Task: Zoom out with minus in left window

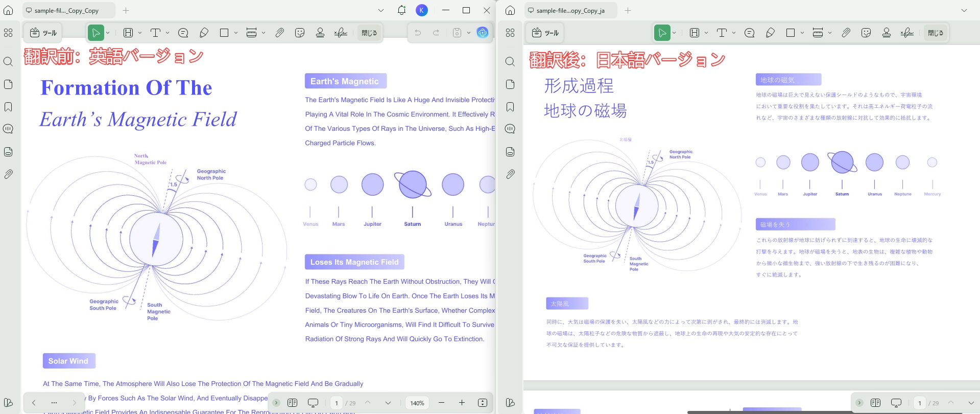Action: point(441,403)
